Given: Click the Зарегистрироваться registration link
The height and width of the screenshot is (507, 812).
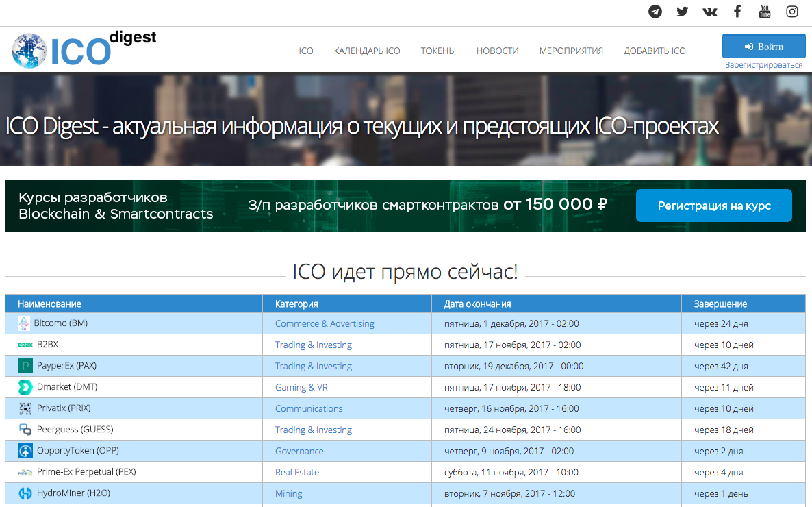Looking at the screenshot, I should (x=763, y=65).
